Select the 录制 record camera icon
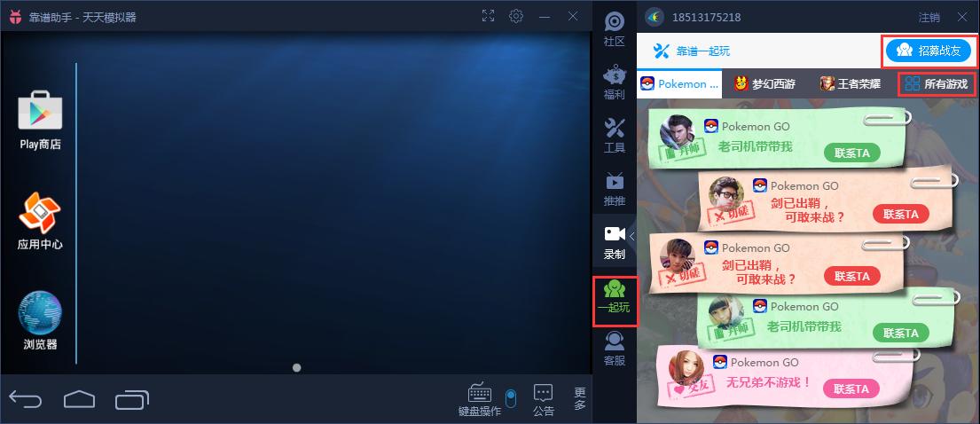980x424 pixels. (614, 241)
